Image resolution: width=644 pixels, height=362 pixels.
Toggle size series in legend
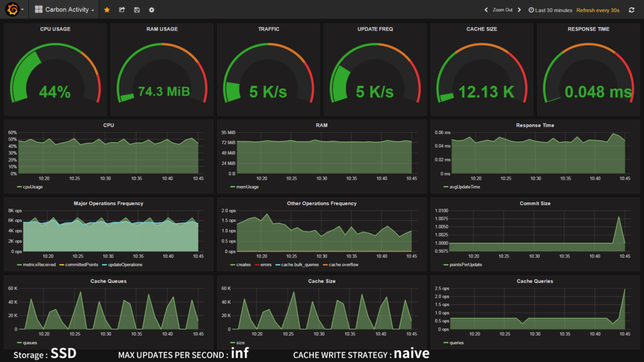click(x=237, y=343)
